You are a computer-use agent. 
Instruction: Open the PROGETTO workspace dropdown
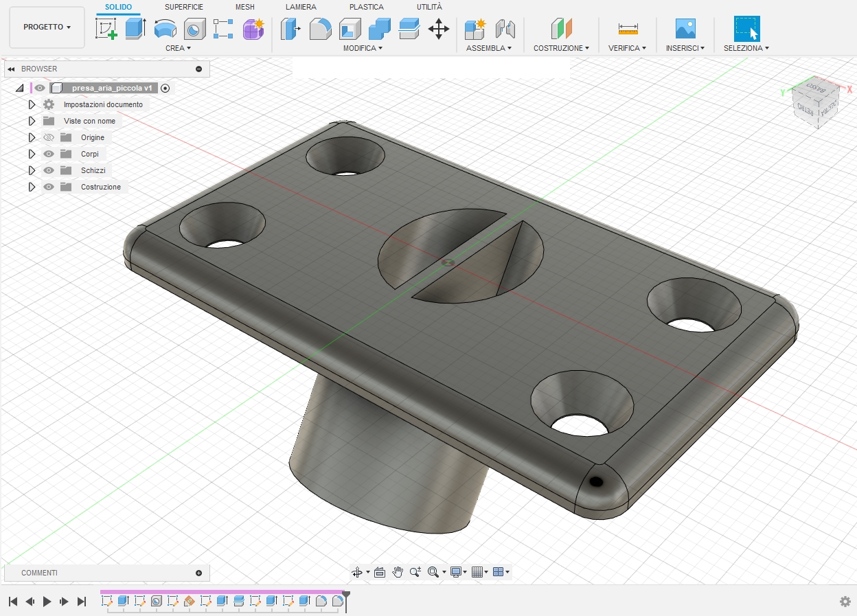[x=47, y=27]
